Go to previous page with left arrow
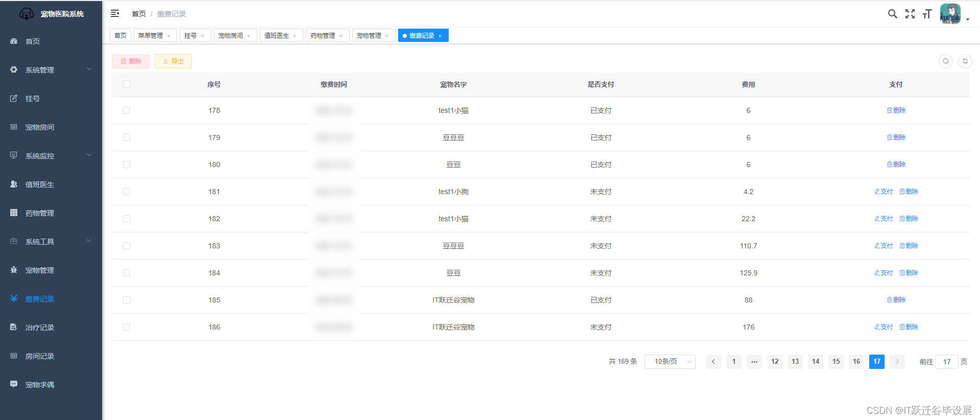This screenshot has height=420, width=980. [714, 361]
